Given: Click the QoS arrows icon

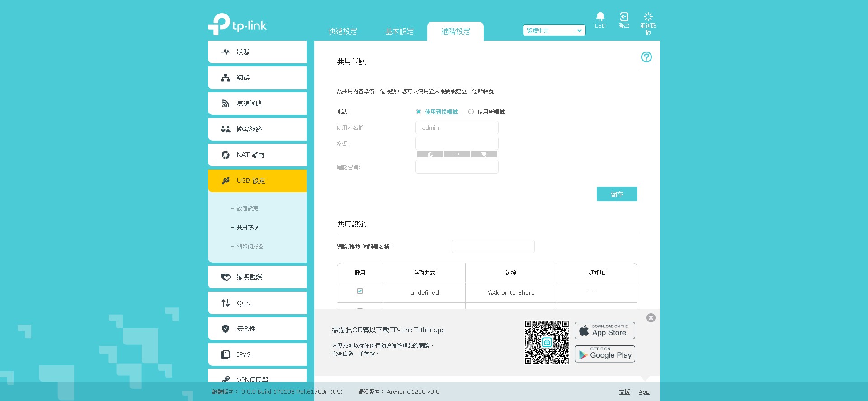Looking at the screenshot, I should (x=226, y=303).
